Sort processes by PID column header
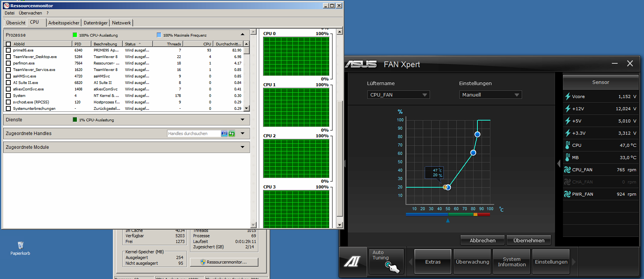 click(81, 44)
